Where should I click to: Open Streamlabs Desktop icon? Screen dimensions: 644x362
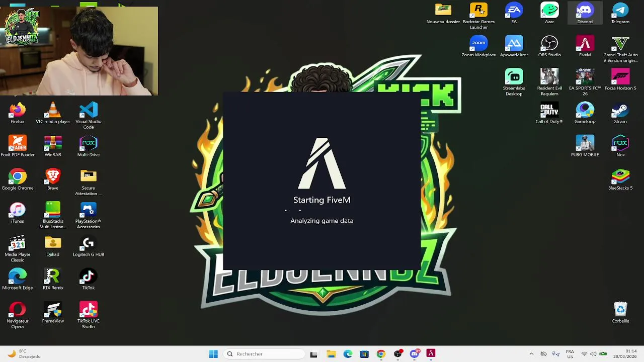514,83
